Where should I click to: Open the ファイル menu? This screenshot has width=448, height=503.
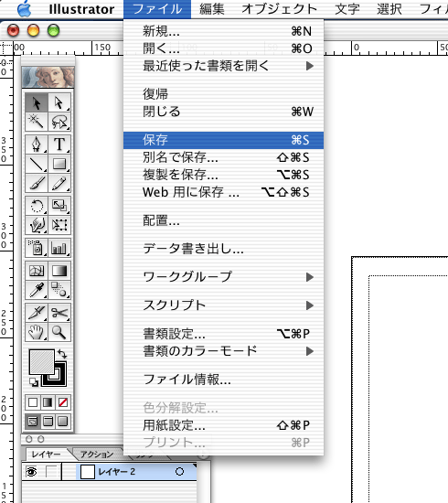[x=157, y=9]
